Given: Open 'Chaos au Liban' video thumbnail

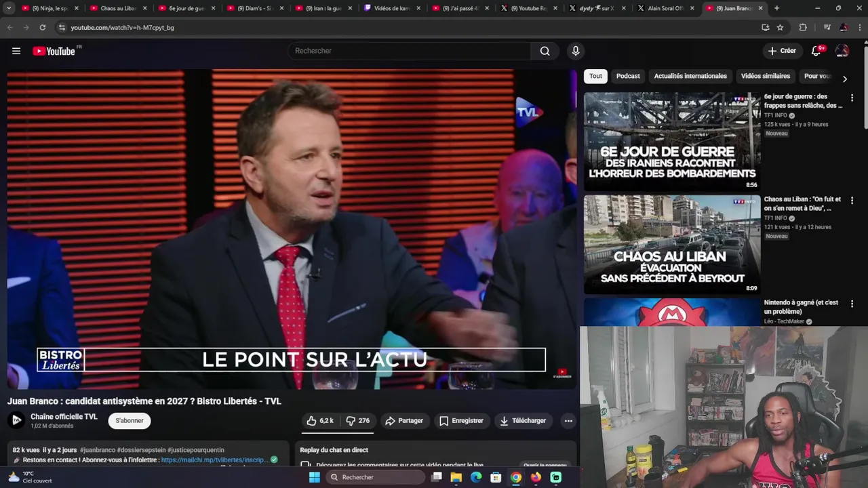Looking at the screenshot, I should [x=672, y=244].
